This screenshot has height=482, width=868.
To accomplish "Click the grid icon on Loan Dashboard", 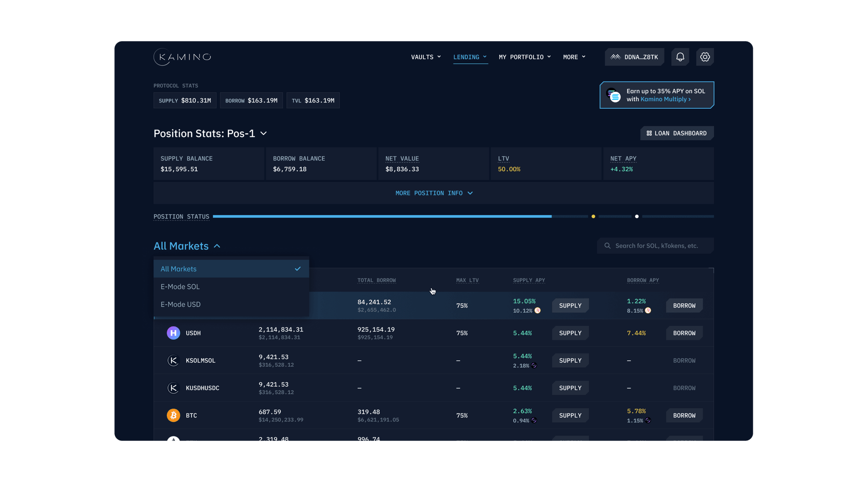I will coord(649,133).
